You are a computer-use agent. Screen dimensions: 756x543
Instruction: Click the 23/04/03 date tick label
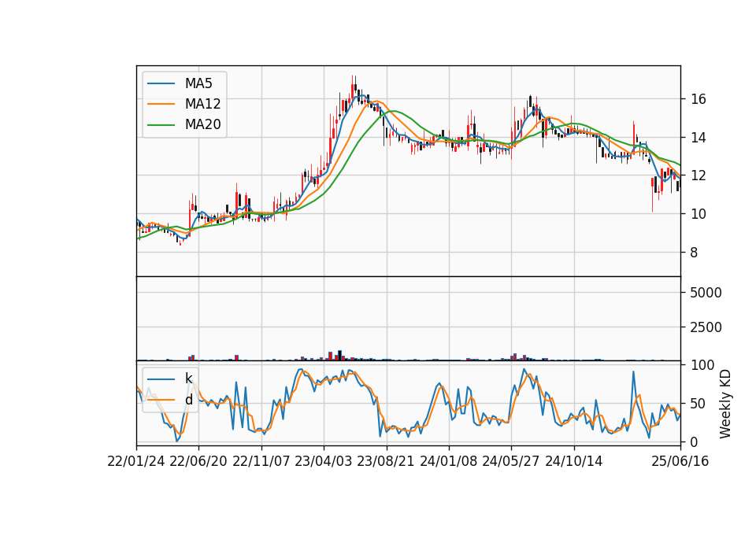324,461
